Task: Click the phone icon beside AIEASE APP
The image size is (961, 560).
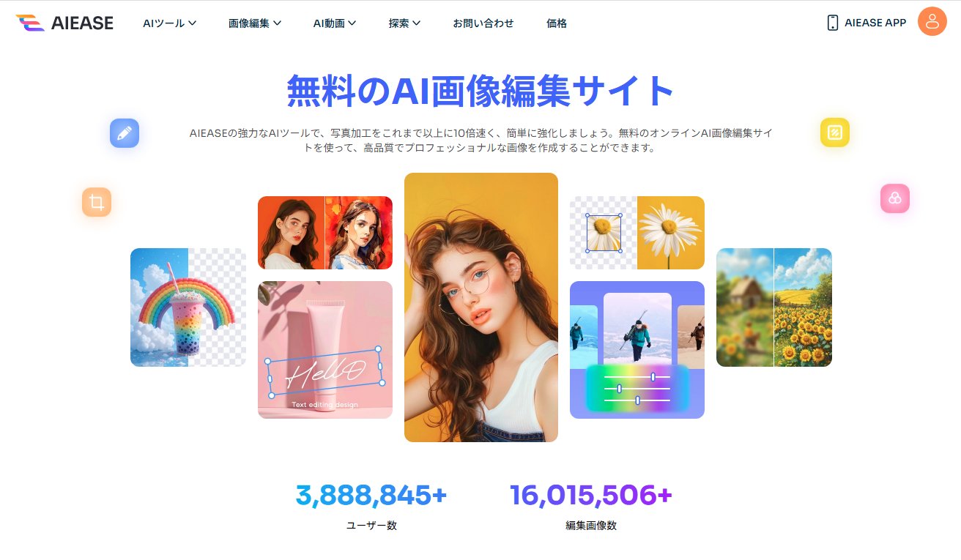Action: (x=832, y=23)
